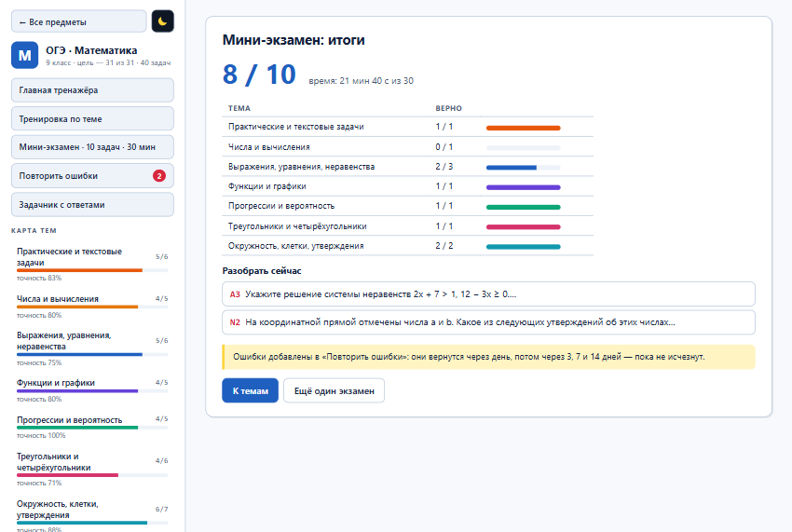This screenshot has height=532, width=792.
Task: Click the Мини-экзамен: итоги heading
Action: 294,40
